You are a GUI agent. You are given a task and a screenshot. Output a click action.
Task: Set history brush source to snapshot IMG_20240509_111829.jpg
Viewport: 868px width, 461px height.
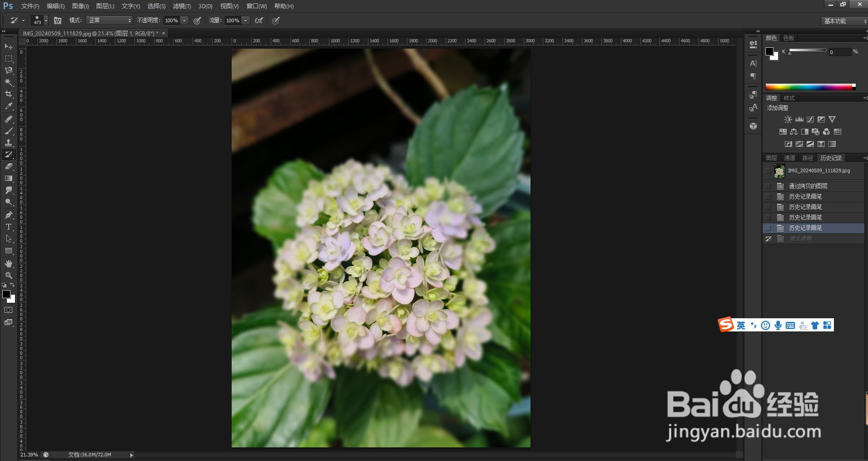pos(768,171)
